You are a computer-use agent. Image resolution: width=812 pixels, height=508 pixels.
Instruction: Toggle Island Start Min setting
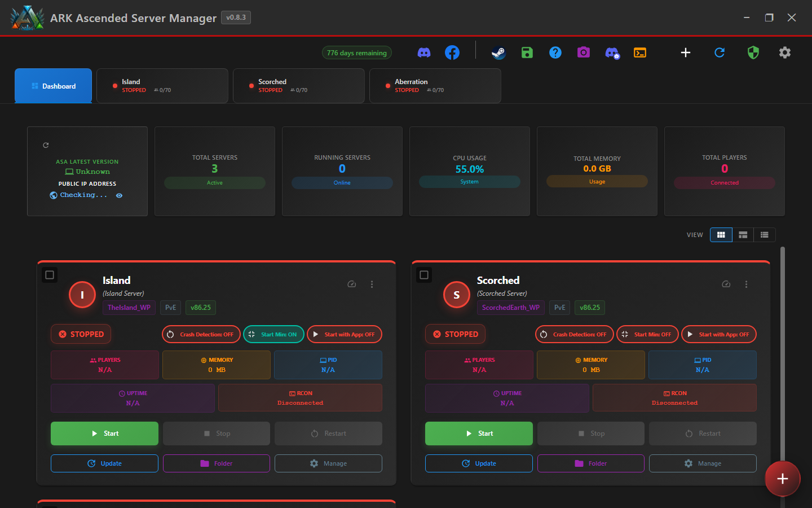(273, 334)
